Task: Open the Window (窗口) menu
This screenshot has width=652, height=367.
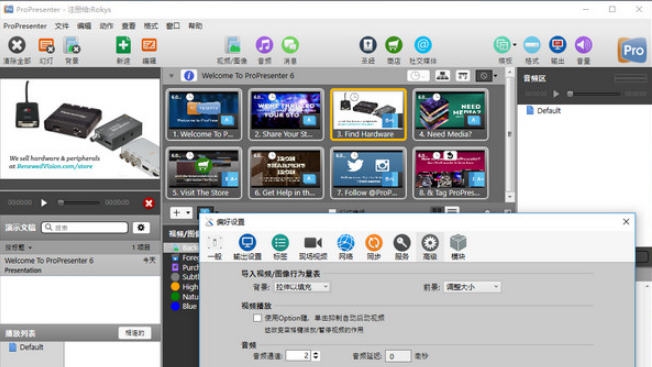Action: tap(173, 26)
